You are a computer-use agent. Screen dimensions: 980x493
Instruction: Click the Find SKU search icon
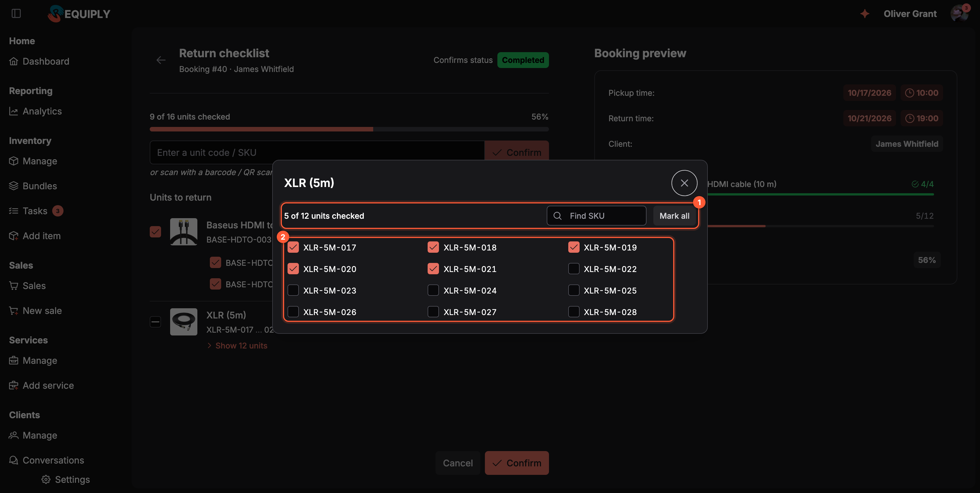pos(557,216)
